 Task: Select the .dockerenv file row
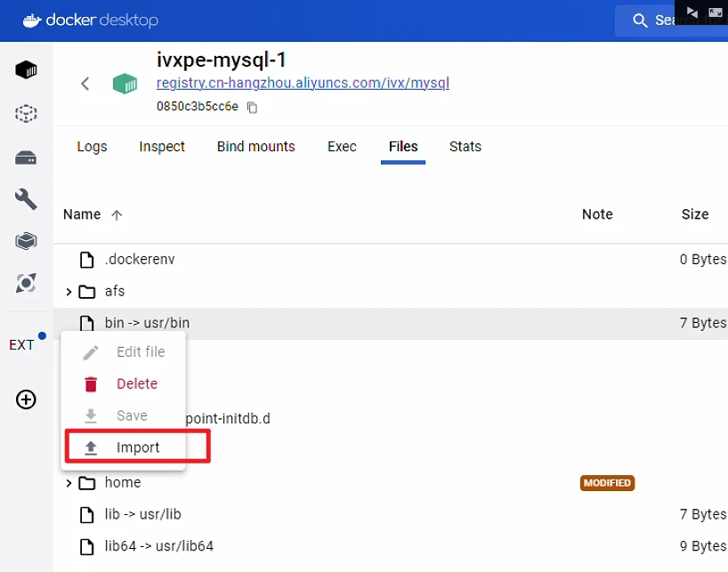[x=391, y=260]
